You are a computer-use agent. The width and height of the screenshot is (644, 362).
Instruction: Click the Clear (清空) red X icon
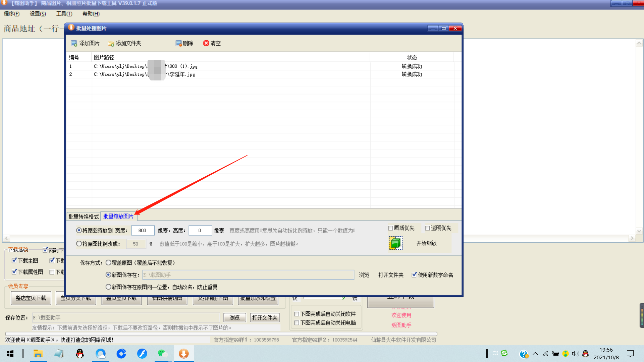pyautogui.click(x=206, y=43)
